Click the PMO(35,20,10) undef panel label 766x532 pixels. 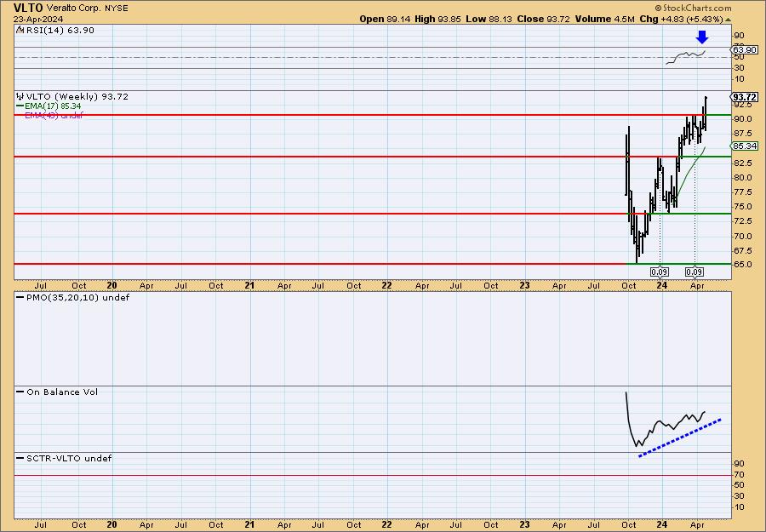73,298
